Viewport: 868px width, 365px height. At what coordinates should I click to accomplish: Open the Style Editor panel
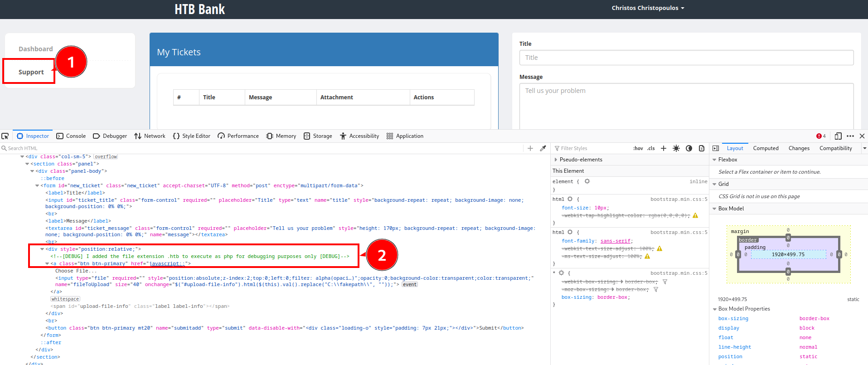(192, 136)
